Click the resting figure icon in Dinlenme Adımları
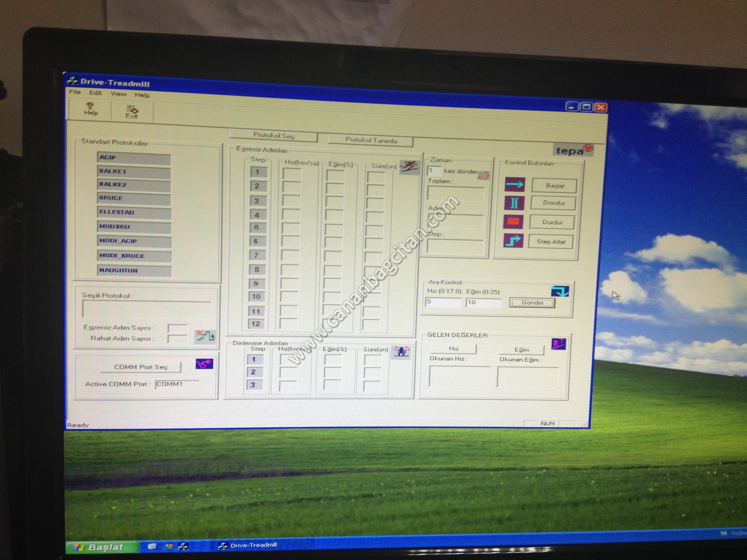Image resolution: width=747 pixels, height=560 pixels. (401, 352)
